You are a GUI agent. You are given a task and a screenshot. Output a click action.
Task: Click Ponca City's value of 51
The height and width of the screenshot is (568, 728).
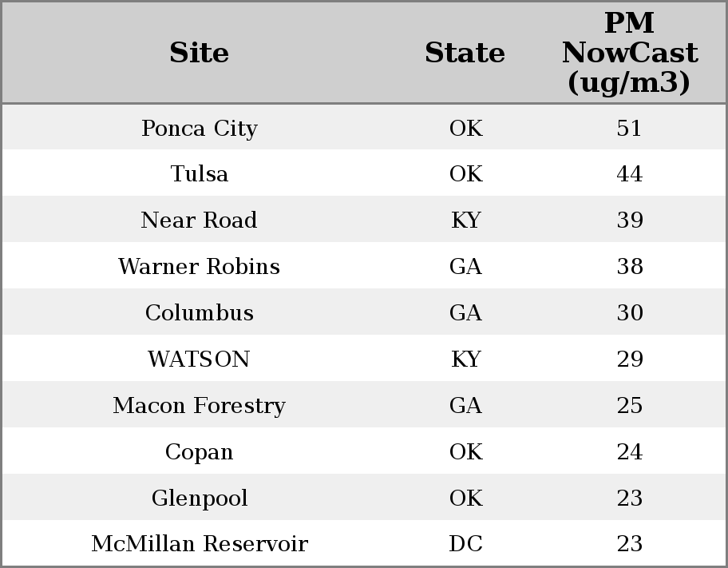coord(629,129)
